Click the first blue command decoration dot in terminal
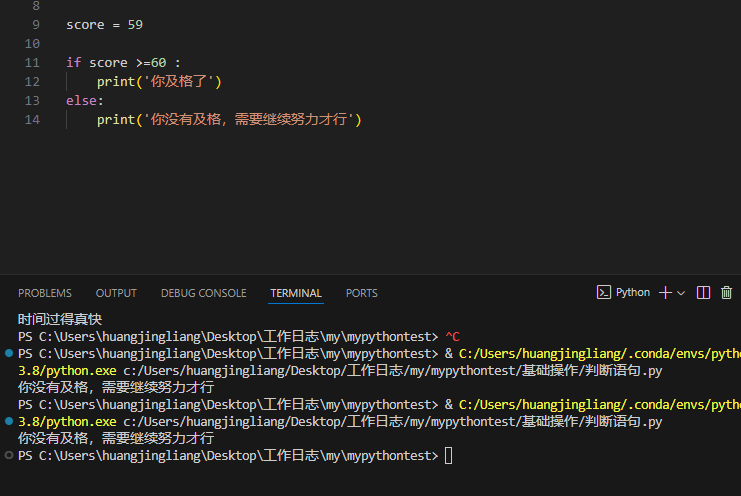The width and height of the screenshot is (741, 496). 9,353
